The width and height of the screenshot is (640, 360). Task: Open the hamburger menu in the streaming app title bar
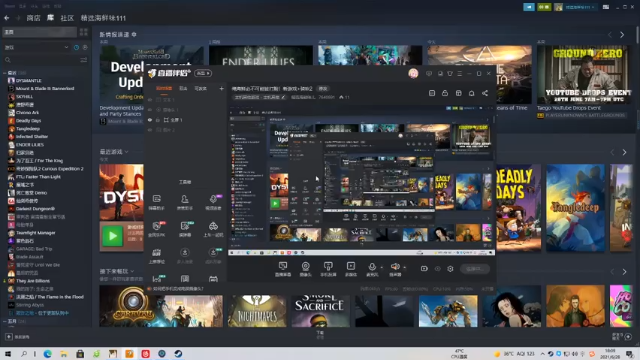point(460,73)
